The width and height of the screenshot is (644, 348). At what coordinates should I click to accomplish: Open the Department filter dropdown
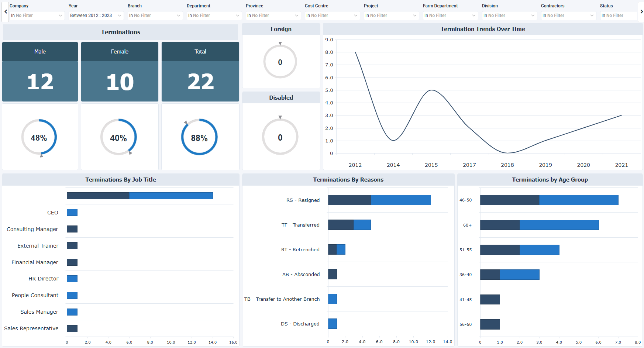214,15
